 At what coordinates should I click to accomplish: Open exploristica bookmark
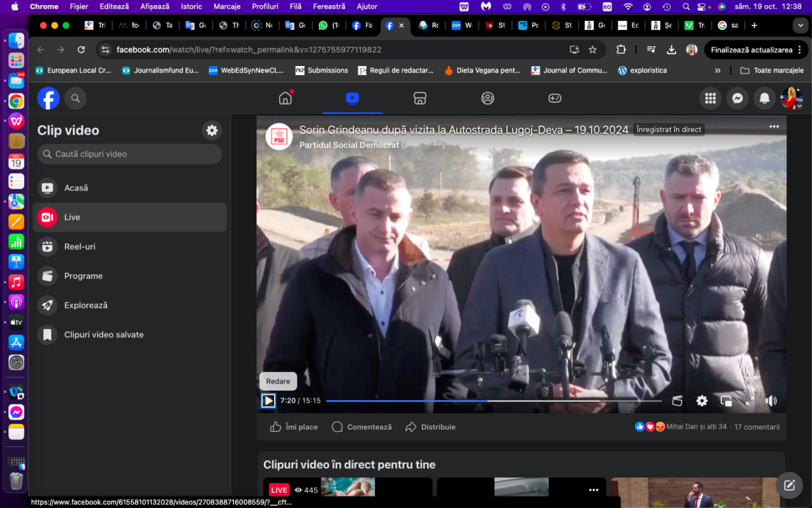(x=642, y=70)
